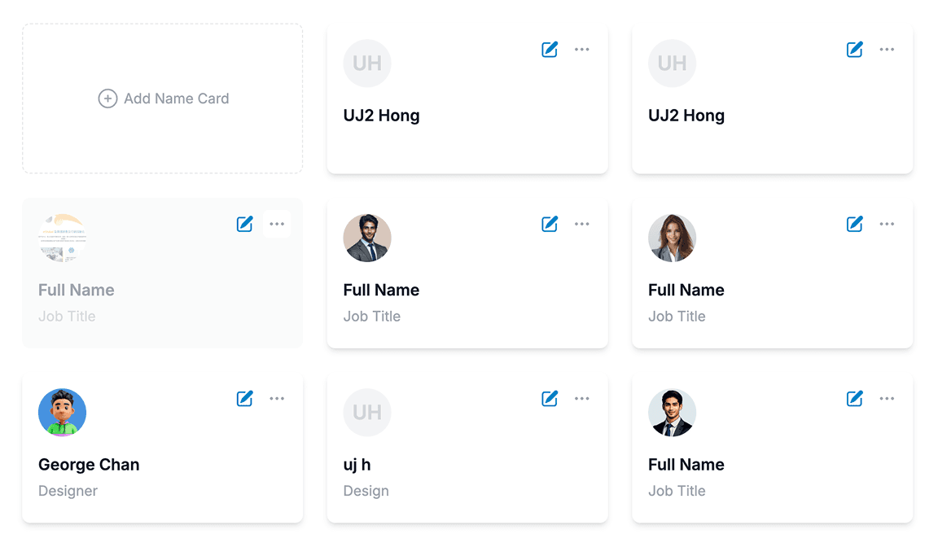
Task: Edit the UJ2 Hong card beside Add Name Card
Action: 550,50
